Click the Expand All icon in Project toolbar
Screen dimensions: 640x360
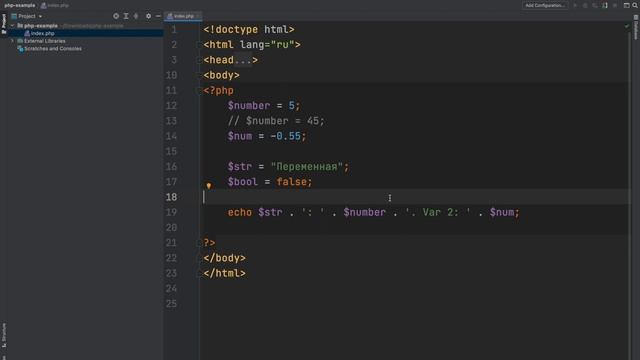(x=126, y=16)
